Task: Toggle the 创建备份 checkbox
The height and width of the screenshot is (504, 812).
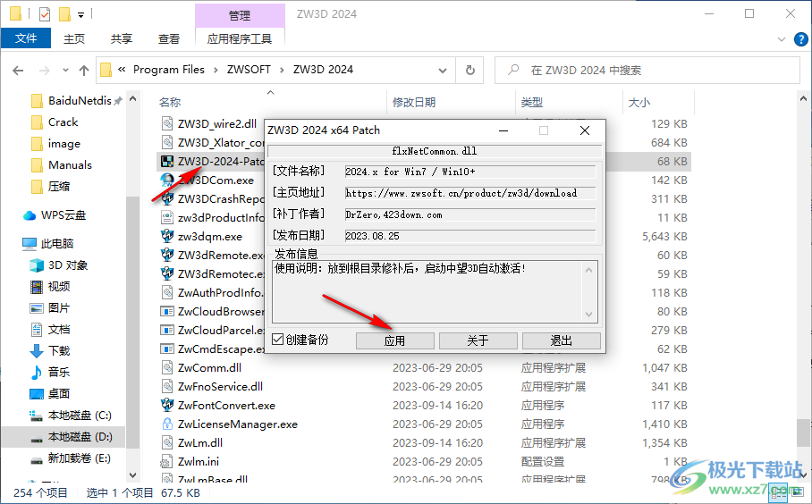Action: (x=277, y=340)
